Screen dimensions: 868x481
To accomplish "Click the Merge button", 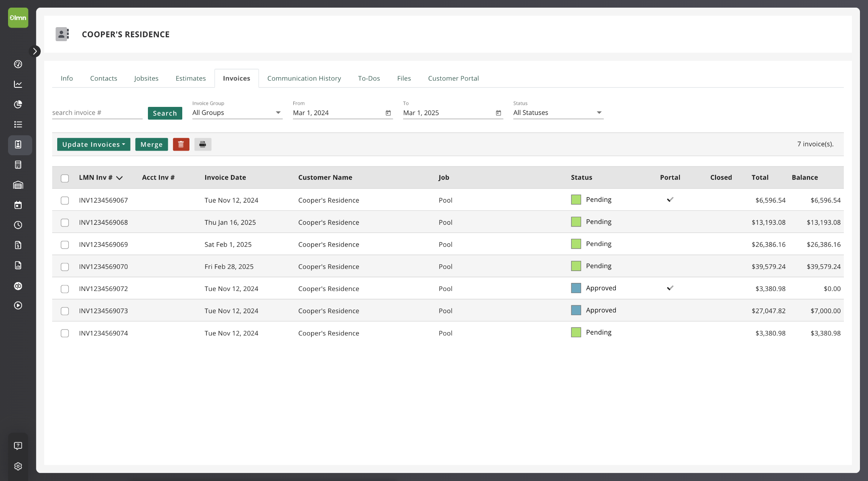I will tap(151, 144).
